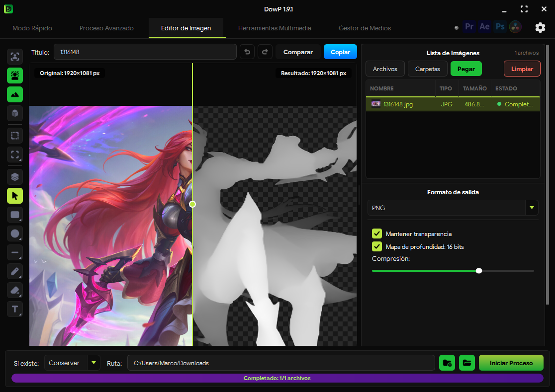Switch to Proceso Avanzado tab
The width and height of the screenshot is (555, 392).
tap(106, 28)
